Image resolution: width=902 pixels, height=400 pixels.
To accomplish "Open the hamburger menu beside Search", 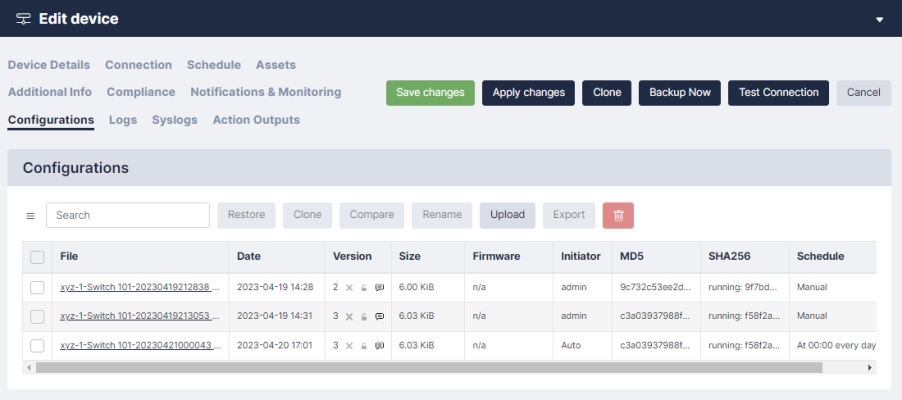I will 30,216.
